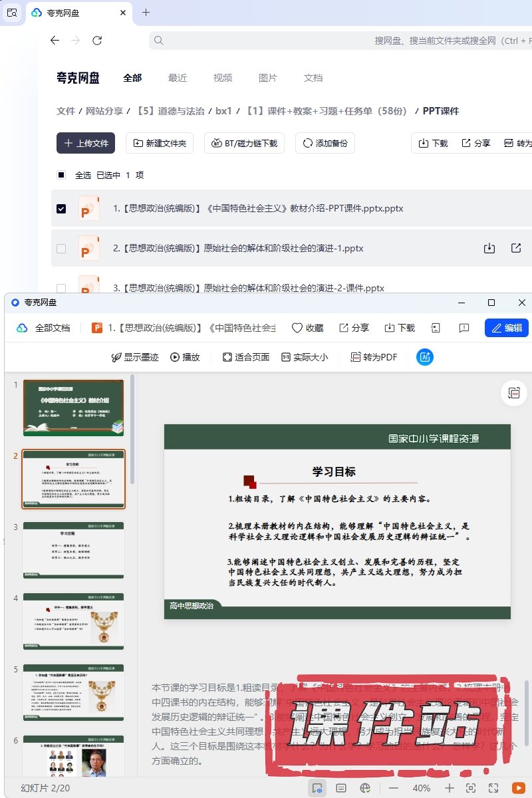Open the feedback message icon in viewer

point(464,328)
